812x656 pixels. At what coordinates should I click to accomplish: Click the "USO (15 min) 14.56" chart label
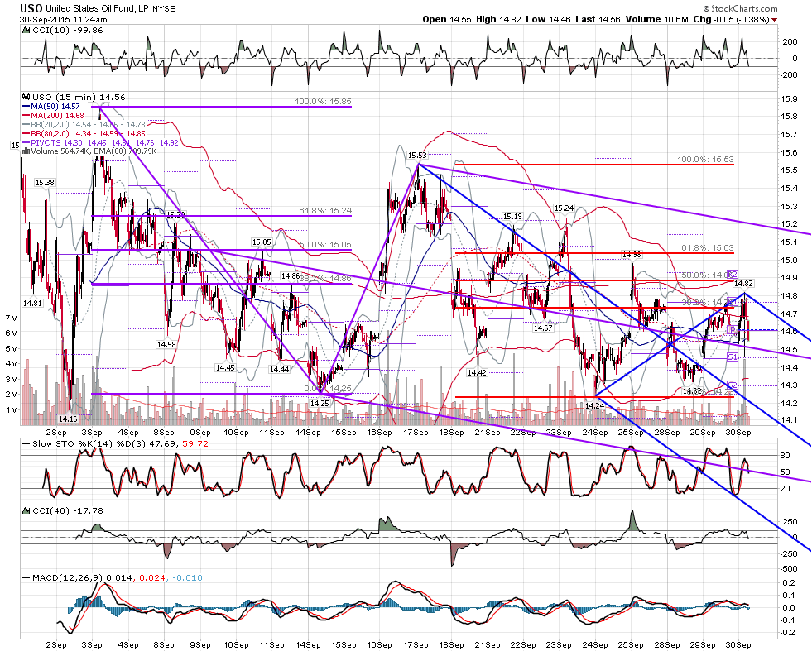pos(79,98)
